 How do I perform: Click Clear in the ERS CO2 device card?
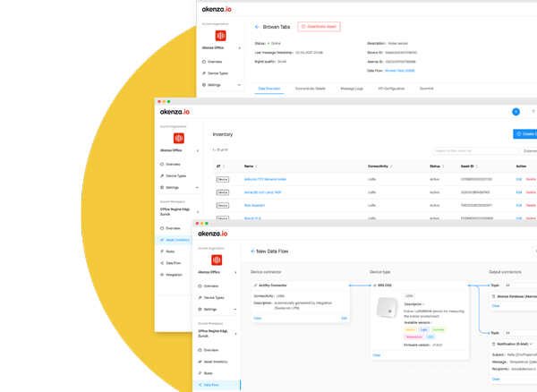point(377,355)
